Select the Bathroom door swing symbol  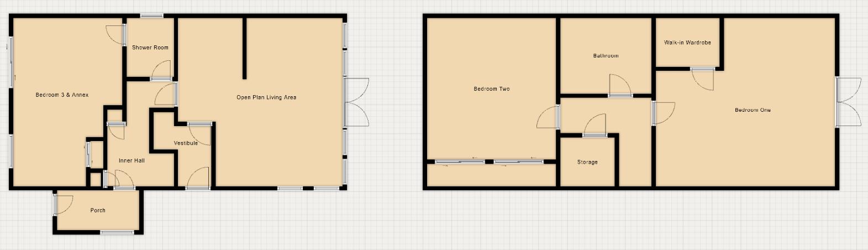620,86
